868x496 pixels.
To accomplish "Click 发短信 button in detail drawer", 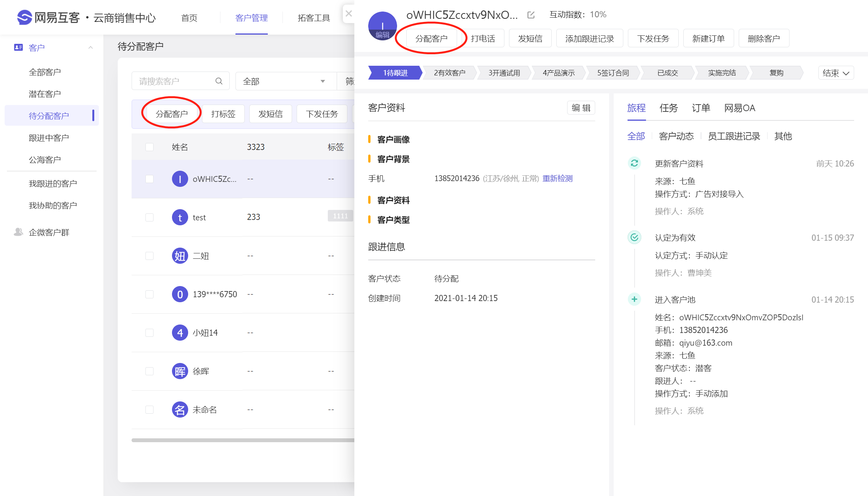I will coord(530,38).
